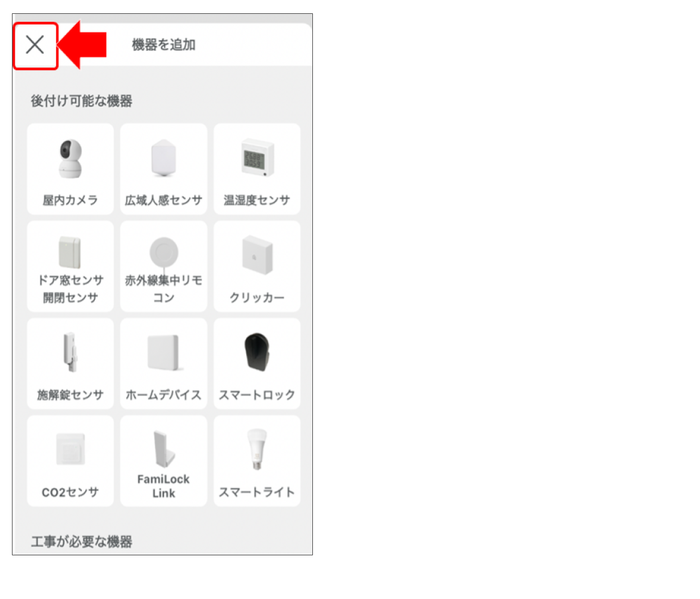The width and height of the screenshot is (700, 599).
Task: Click the 後付け可能な機器 section heading
Action: (x=81, y=100)
